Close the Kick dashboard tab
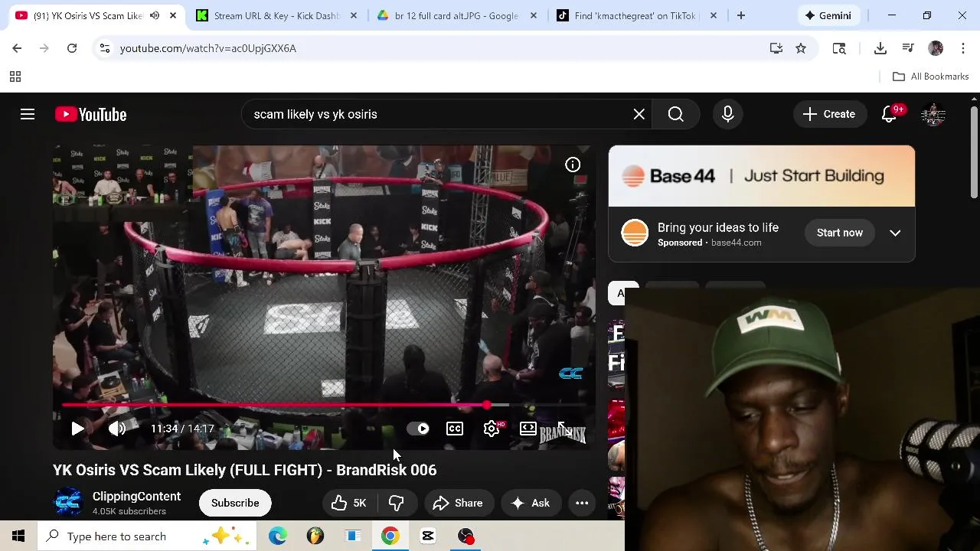This screenshot has width=980, height=551. coord(354,15)
